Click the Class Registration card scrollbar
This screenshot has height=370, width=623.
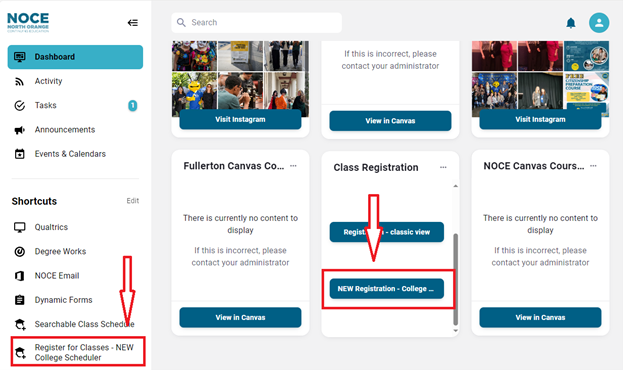point(455,279)
